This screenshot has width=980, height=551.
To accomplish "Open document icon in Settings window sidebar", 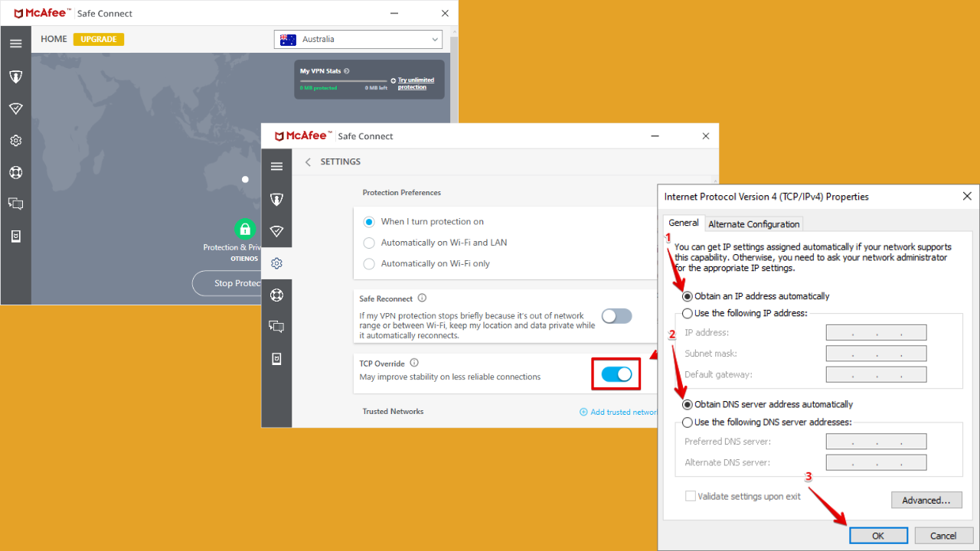I will click(x=276, y=359).
